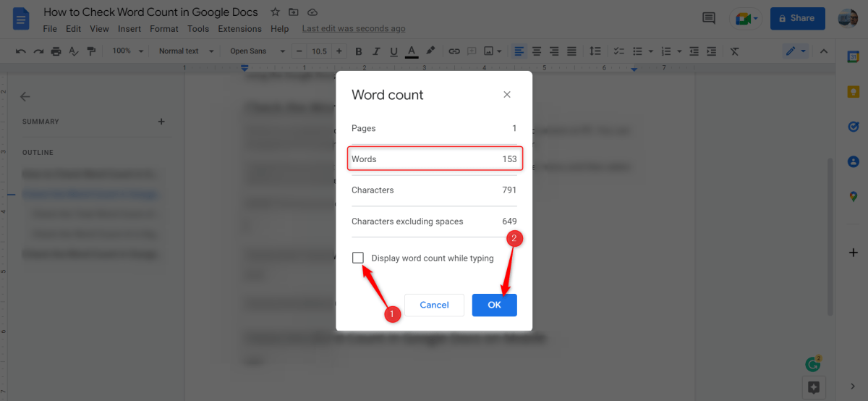Open line and paragraph spacing
The width and height of the screenshot is (868, 401).
click(x=595, y=51)
